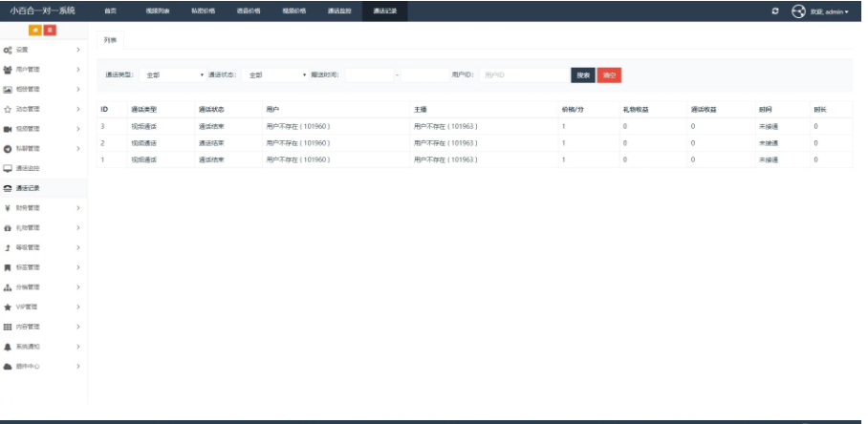Open 视频价格 in top navigation
The width and height of the screenshot is (868, 424).
pyautogui.click(x=293, y=11)
